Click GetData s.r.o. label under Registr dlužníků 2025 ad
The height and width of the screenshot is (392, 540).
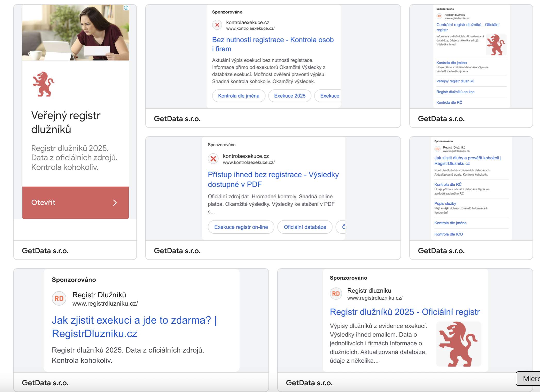[309, 383]
